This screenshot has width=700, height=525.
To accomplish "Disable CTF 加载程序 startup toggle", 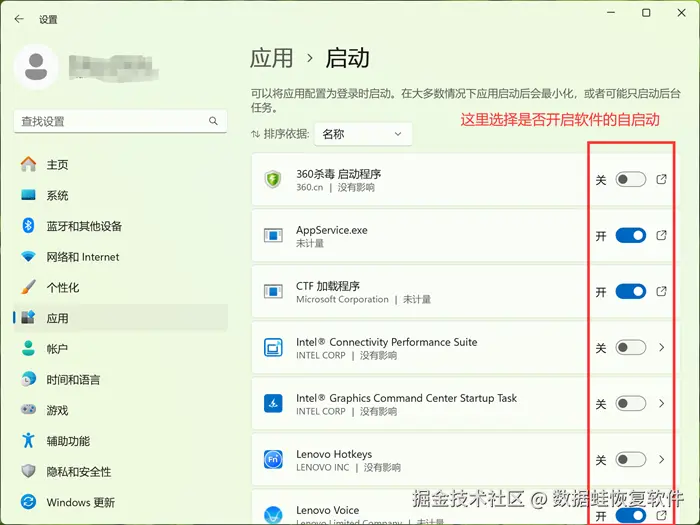I will (630, 292).
